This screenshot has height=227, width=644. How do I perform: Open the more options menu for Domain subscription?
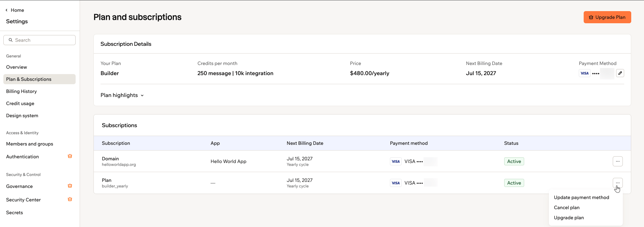coord(617,161)
